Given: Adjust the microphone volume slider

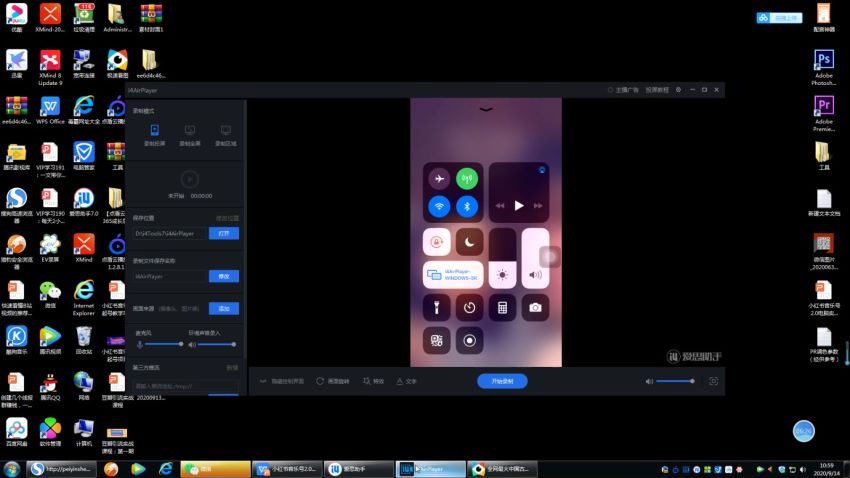Looking at the screenshot, I should [x=163, y=344].
